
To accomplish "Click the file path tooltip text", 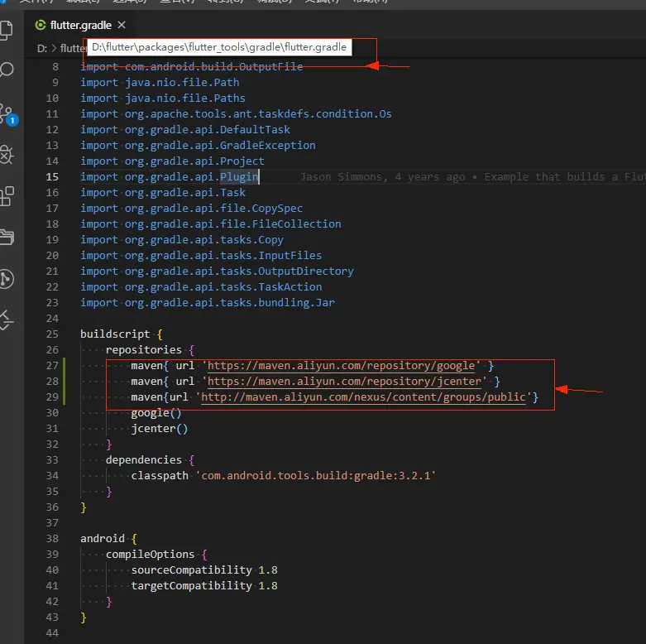I will pos(218,47).
